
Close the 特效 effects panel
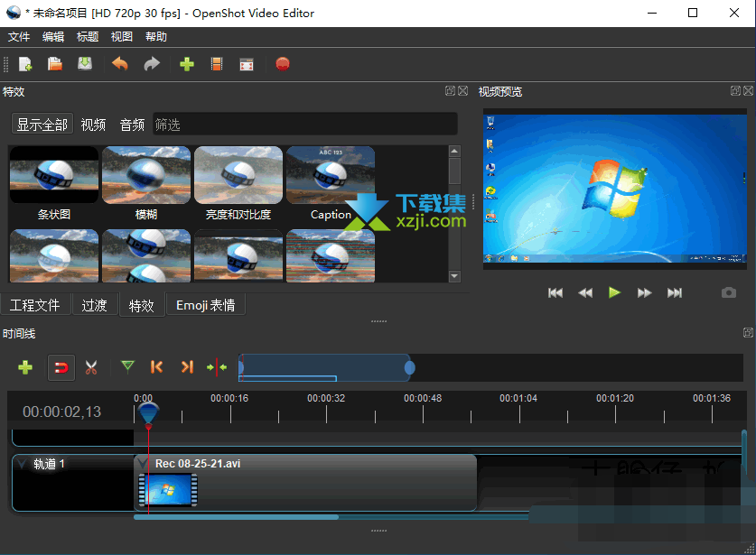tap(462, 90)
